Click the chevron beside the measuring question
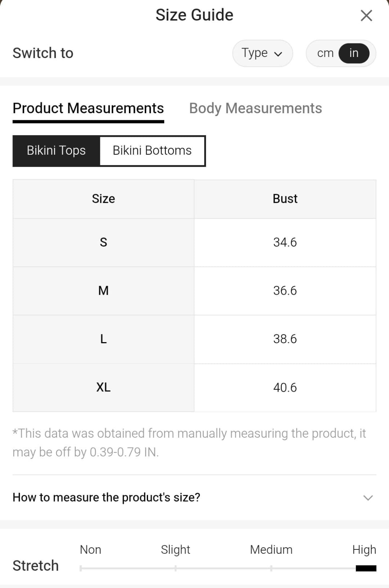The image size is (389, 588). point(368,498)
